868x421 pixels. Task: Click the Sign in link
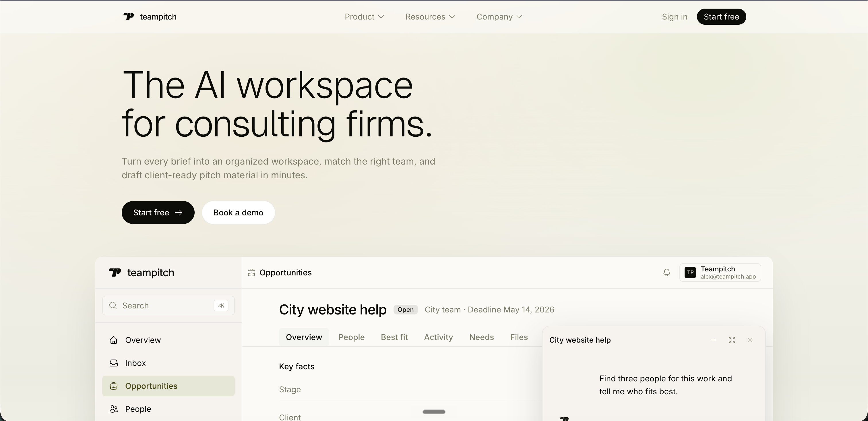[675, 17]
